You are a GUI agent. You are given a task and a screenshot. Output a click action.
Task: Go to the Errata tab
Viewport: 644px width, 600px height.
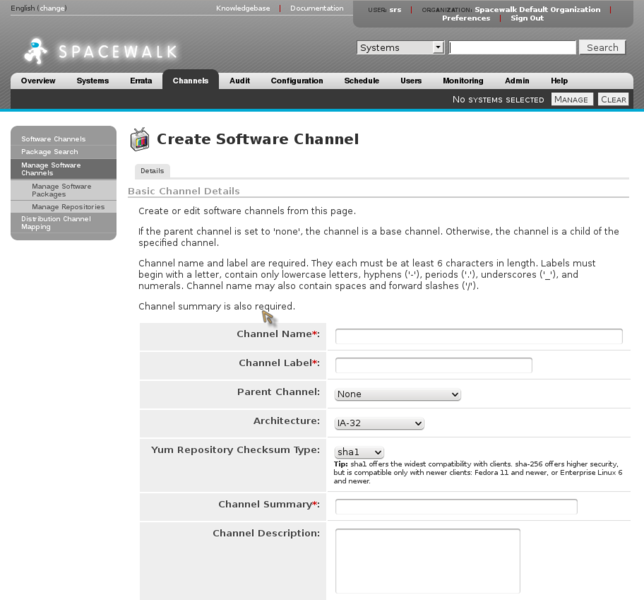click(x=141, y=81)
